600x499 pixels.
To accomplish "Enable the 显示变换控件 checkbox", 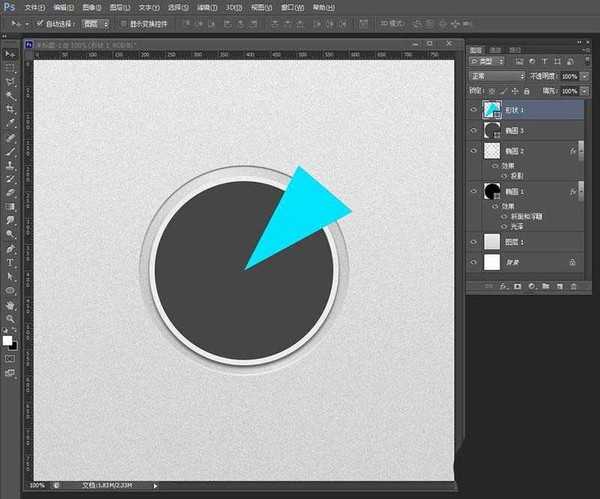I will 122,23.
